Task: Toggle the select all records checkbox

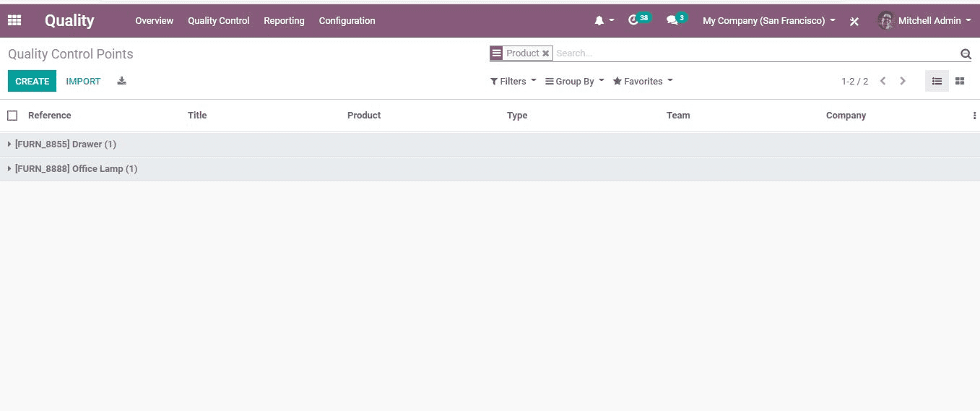Action: 12,116
